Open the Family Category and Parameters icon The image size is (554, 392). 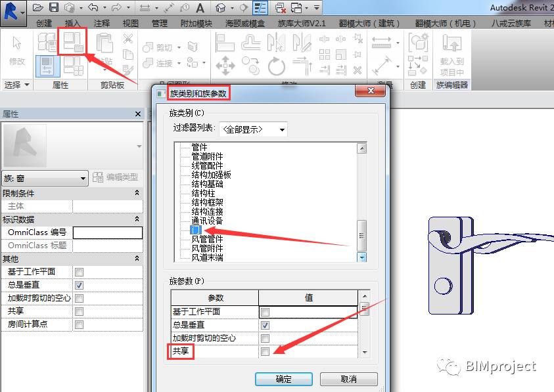(x=72, y=41)
